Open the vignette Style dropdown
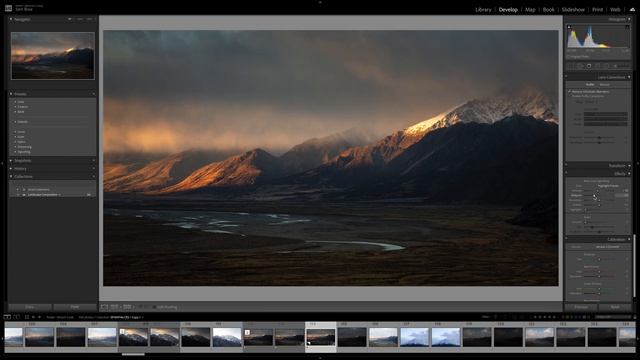 tap(608, 186)
